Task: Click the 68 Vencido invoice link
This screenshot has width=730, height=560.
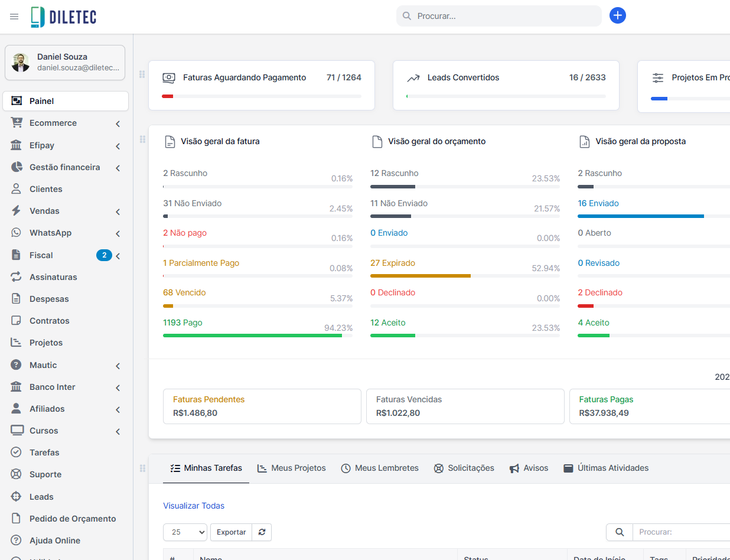Action: point(184,292)
